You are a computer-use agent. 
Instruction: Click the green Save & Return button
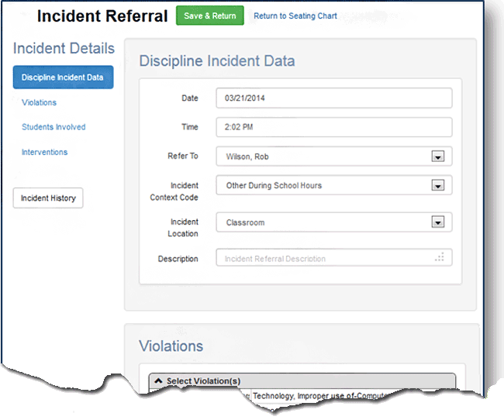(x=209, y=15)
